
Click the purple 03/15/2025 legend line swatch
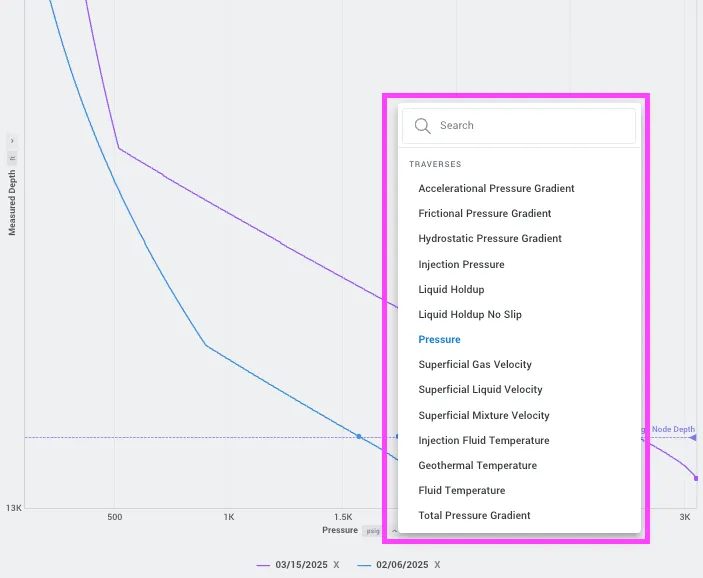pyautogui.click(x=263, y=565)
